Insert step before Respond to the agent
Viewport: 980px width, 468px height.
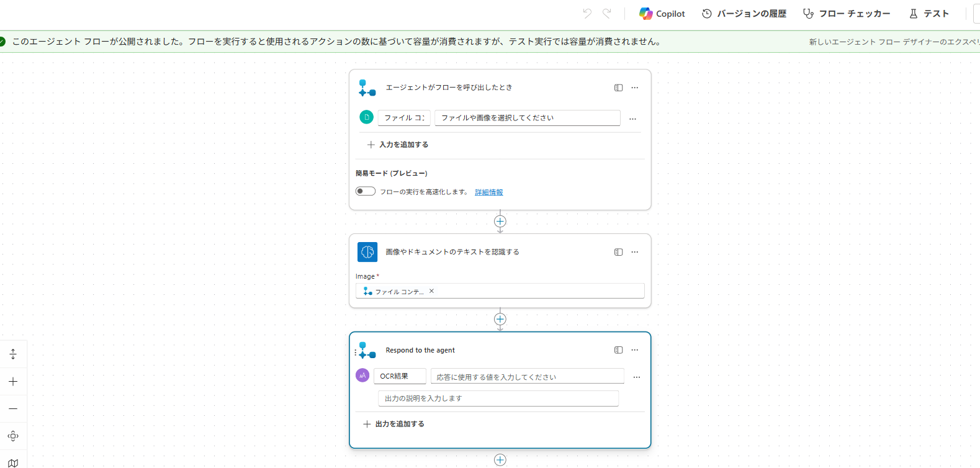click(x=500, y=319)
